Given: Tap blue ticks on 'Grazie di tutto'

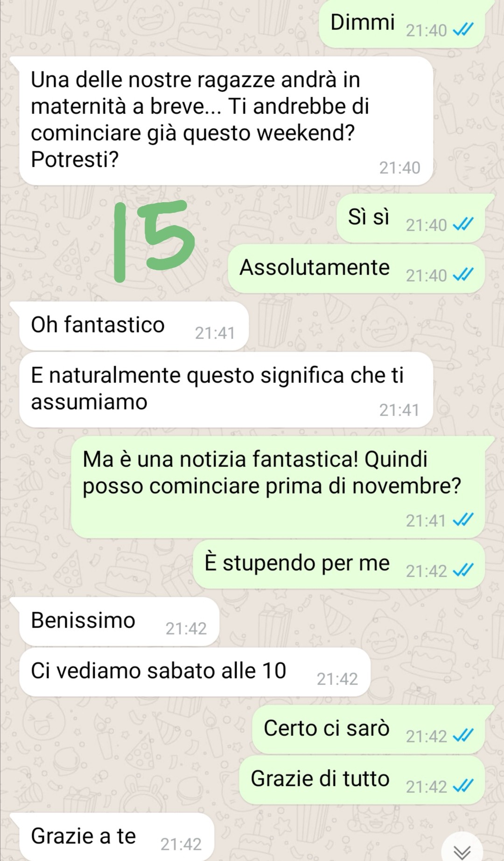Looking at the screenshot, I should point(464,786).
